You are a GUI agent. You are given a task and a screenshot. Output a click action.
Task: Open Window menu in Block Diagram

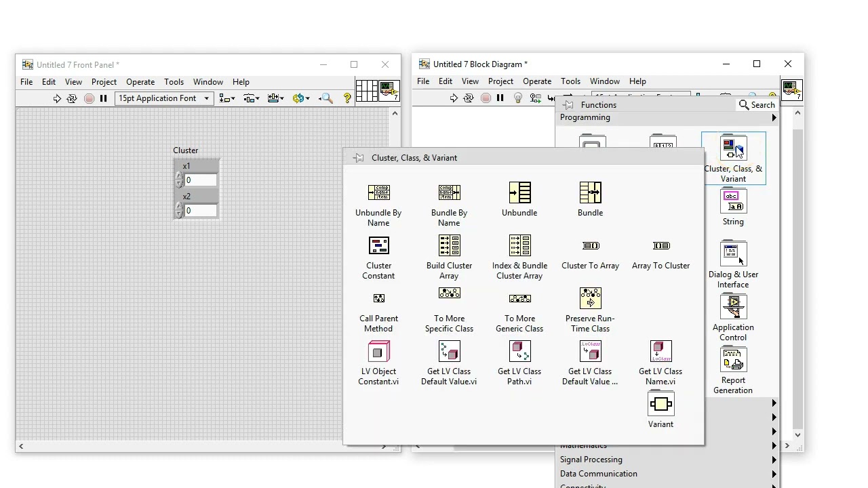pyautogui.click(x=605, y=81)
